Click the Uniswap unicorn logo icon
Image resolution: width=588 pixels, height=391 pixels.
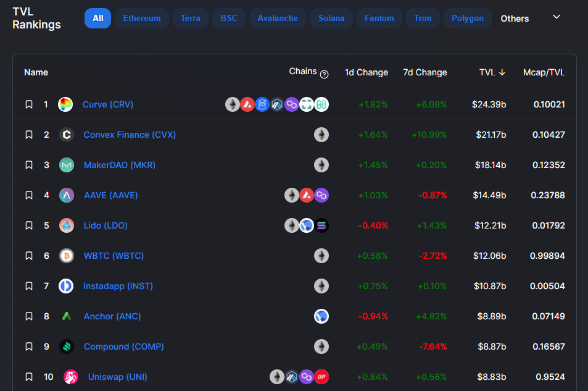pyautogui.click(x=71, y=377)
